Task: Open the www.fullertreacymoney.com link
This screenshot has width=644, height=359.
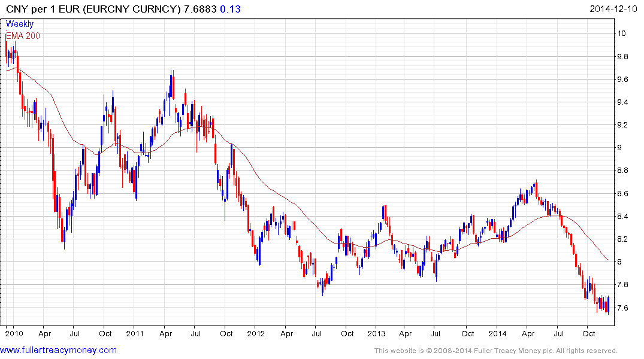Action: (58, 350)
